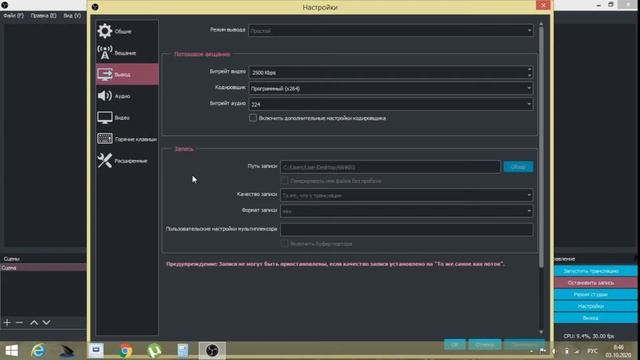Screen dimensions: 640x360
Task: Click Запустить трансляцию in the OBS main window
Action: (x=596, y=271)
